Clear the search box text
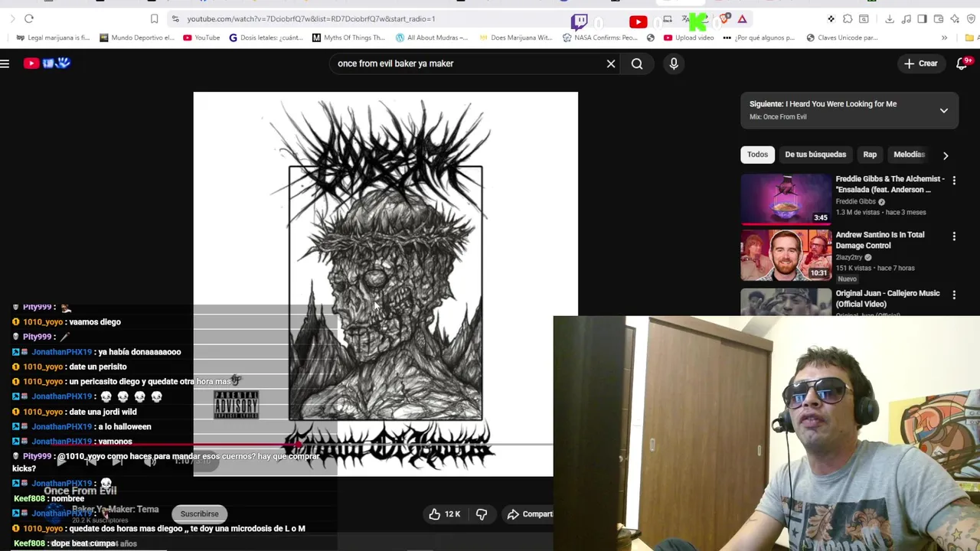 [x=611, y=64]
